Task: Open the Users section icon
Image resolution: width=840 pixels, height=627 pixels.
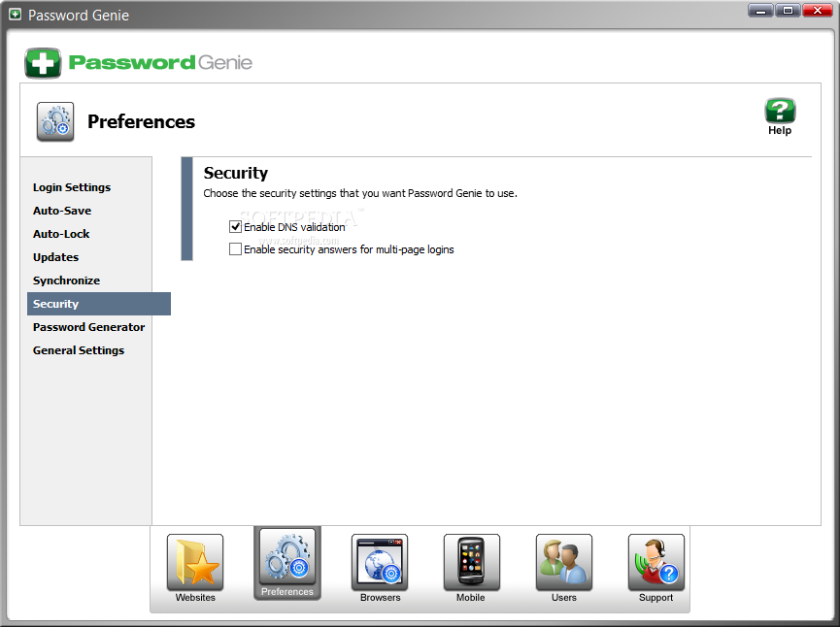Action: (x=564, y=562)
